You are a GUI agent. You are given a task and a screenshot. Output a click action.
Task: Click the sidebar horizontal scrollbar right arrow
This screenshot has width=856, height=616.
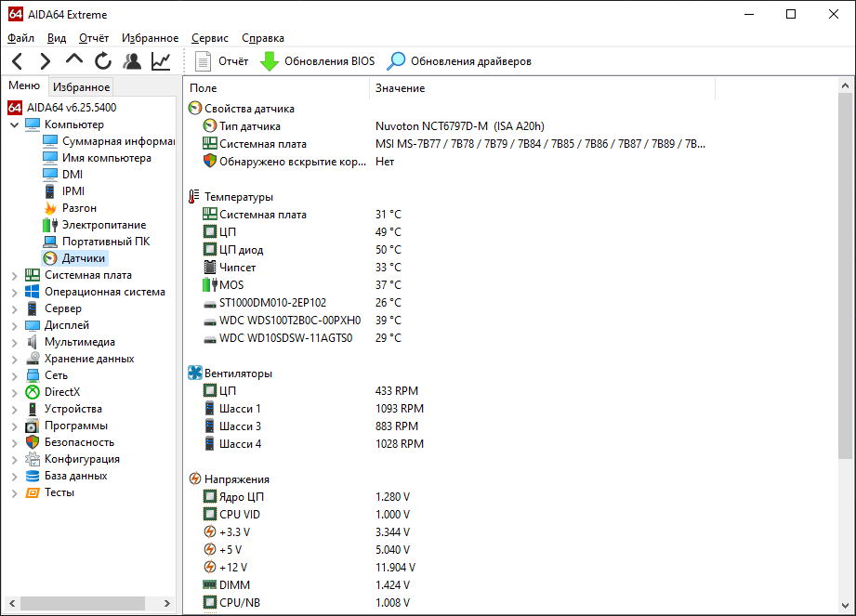tap(167, 603)
